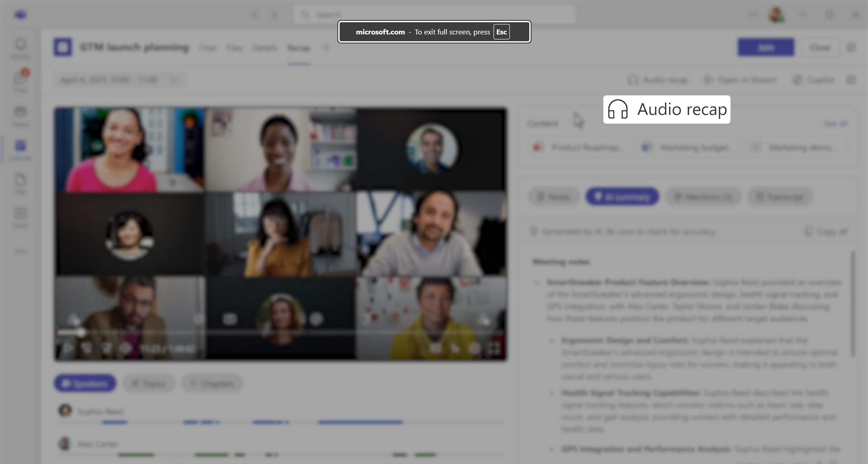Open the Files app in sidebar

(20, 183)
